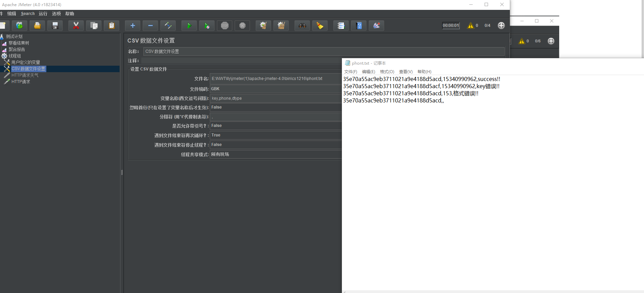This screenshot has width=644, height=293.
Task: Open 线程共享模式 所有现场 dropdown
Action: [276, 154]
